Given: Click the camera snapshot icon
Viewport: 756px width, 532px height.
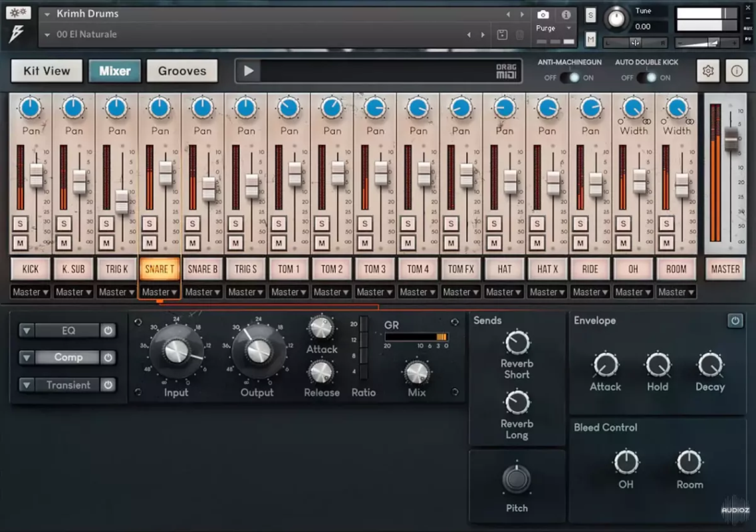Looking at the screenshot, I should 543,14.
